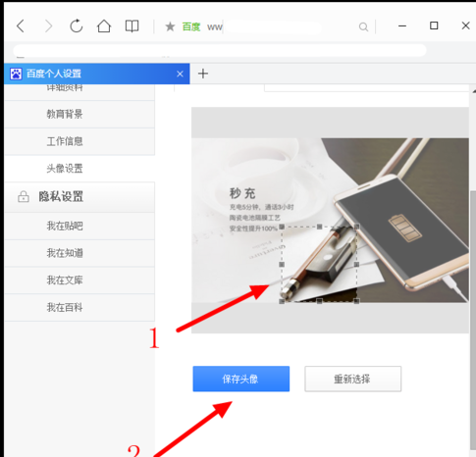Open the reading mode book icon
Viewport: 476px width, 457px height.
coord(132,26)
